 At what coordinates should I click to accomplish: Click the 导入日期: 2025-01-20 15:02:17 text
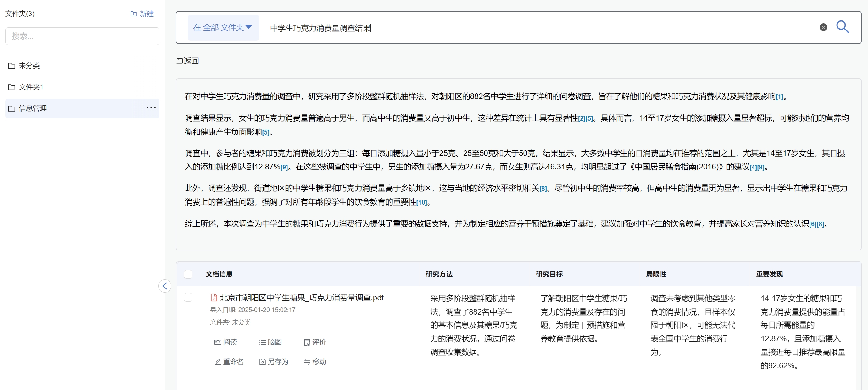point(253,310)
